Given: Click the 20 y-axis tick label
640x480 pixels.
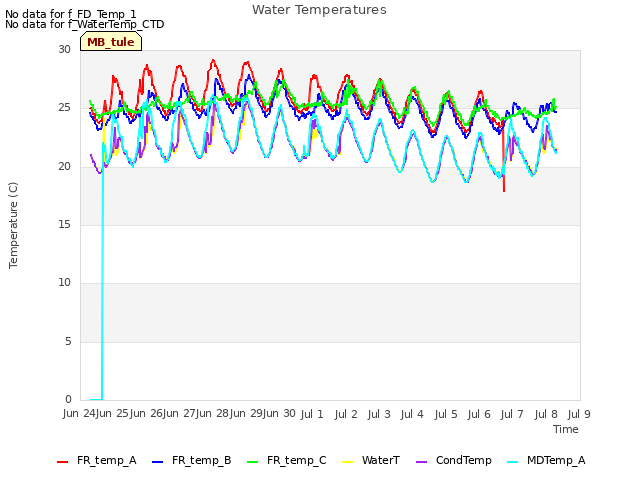Looking at the screenshot, I should 64,166.
